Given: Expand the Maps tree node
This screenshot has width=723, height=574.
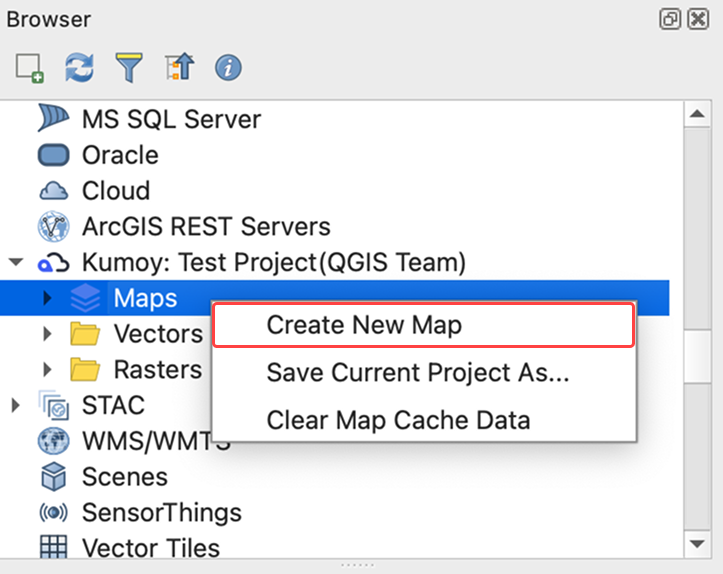Looking at the screenshot, I should point(47,298).
